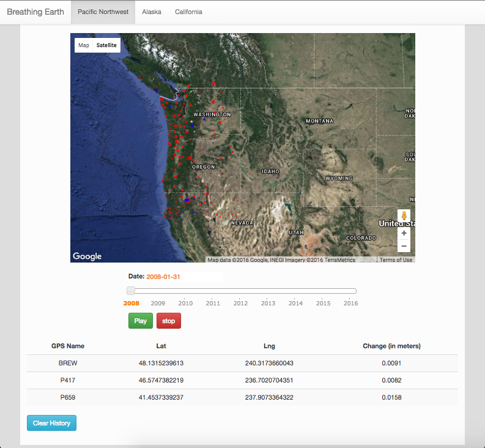Select the 2010 year label
The width and height of the screenshot is (485, 448).
[x=185, y=303]
